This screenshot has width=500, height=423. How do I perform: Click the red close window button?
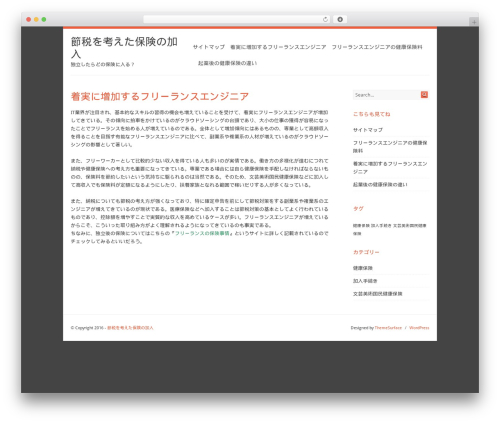pyautogui.click(x=29, y=20)
